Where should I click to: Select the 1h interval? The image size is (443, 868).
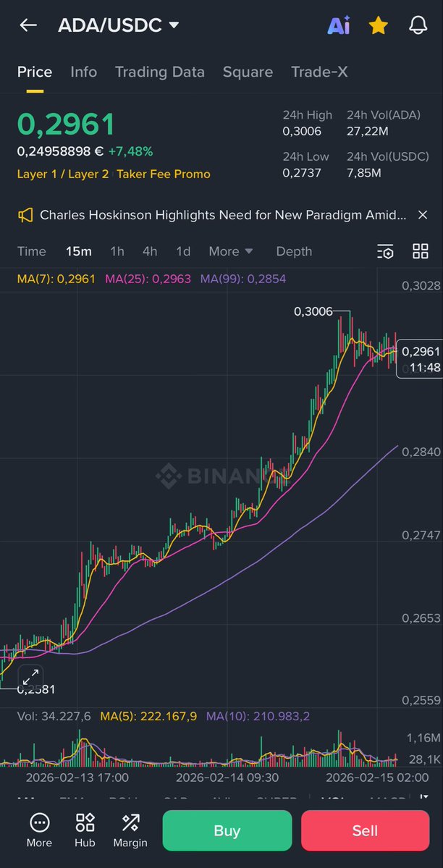[x=117, y=251]
